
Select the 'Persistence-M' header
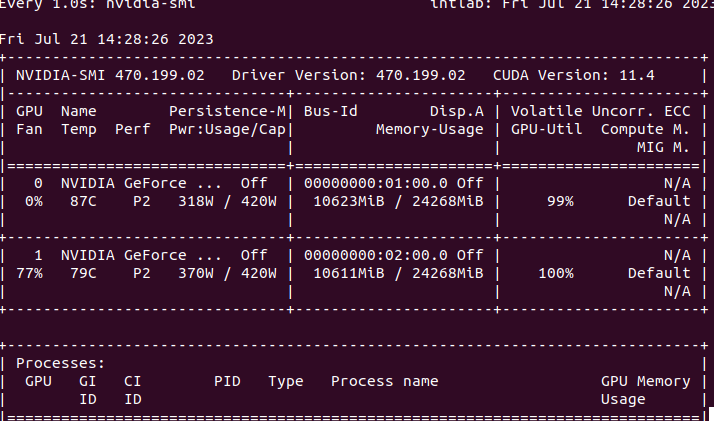click(x=227, y=111)
